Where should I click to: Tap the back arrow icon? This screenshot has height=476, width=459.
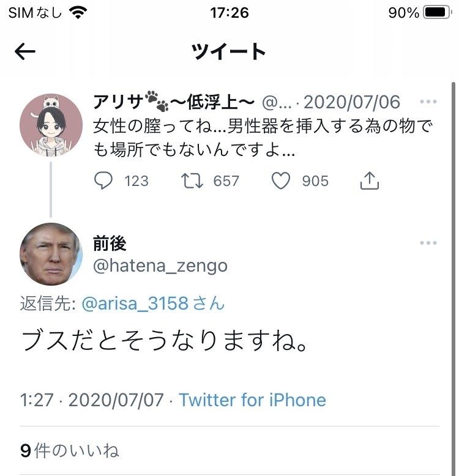pos(25,52)
